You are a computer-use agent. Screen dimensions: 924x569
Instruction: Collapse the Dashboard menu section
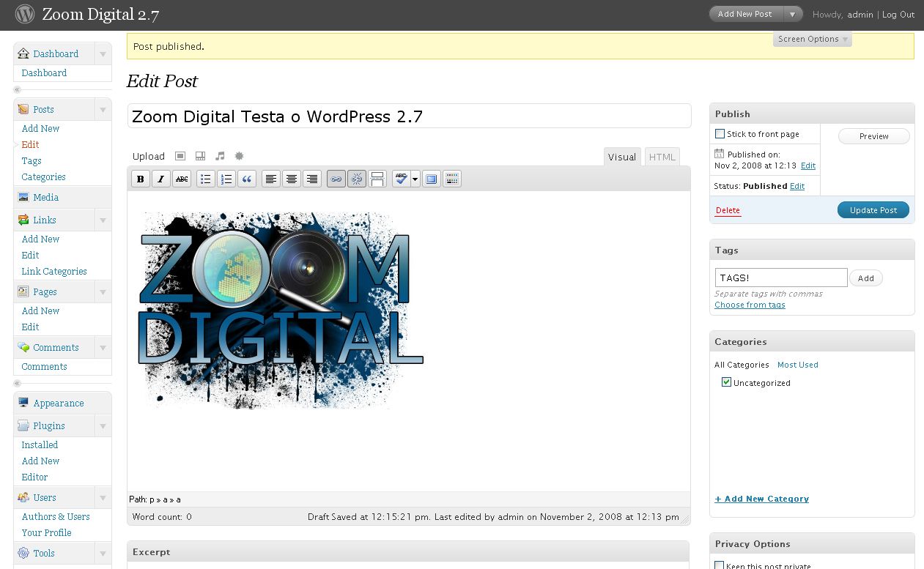tap(103, 54)
